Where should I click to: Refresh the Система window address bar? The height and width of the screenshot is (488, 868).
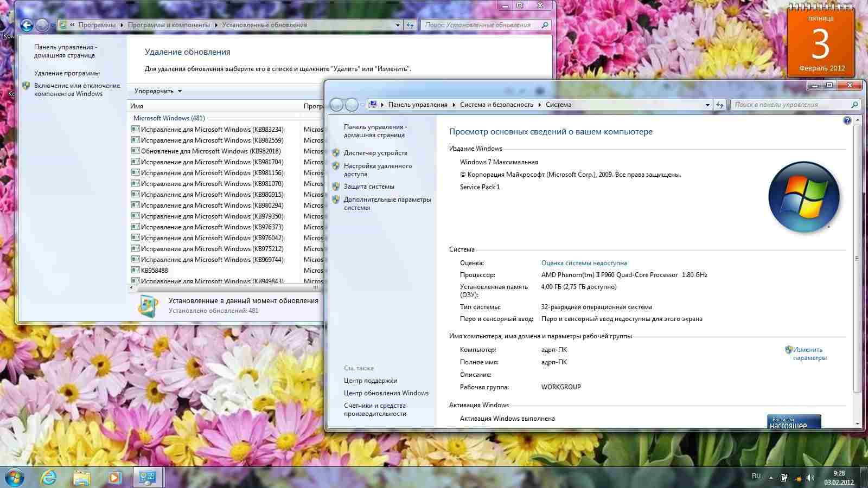(720, 105)
